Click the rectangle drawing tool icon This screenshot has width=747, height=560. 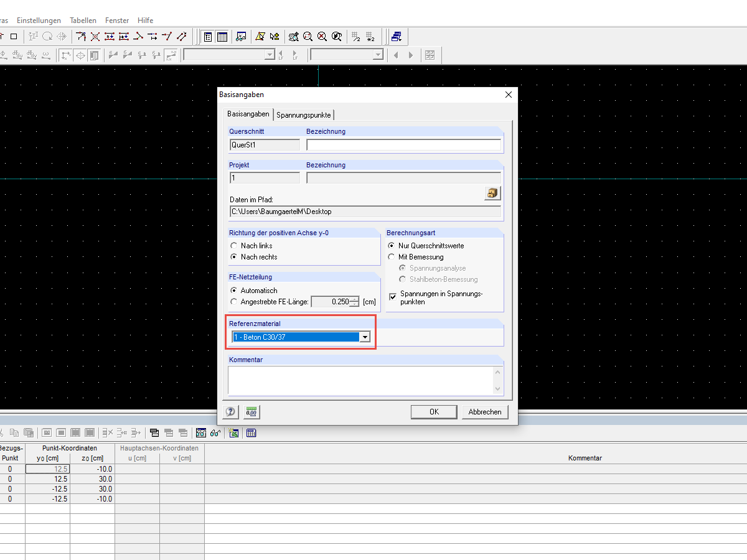pyautogui.click(x=14, y=36)
